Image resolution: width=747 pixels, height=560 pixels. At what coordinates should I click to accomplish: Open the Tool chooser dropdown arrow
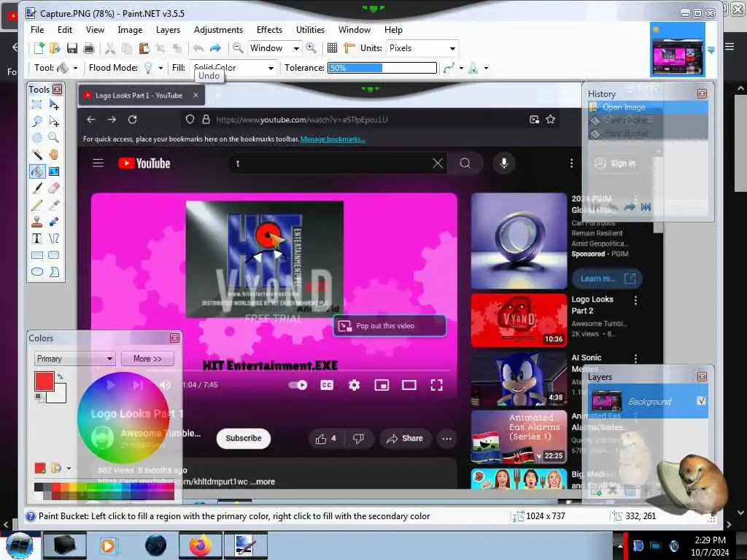click(75, 68)
